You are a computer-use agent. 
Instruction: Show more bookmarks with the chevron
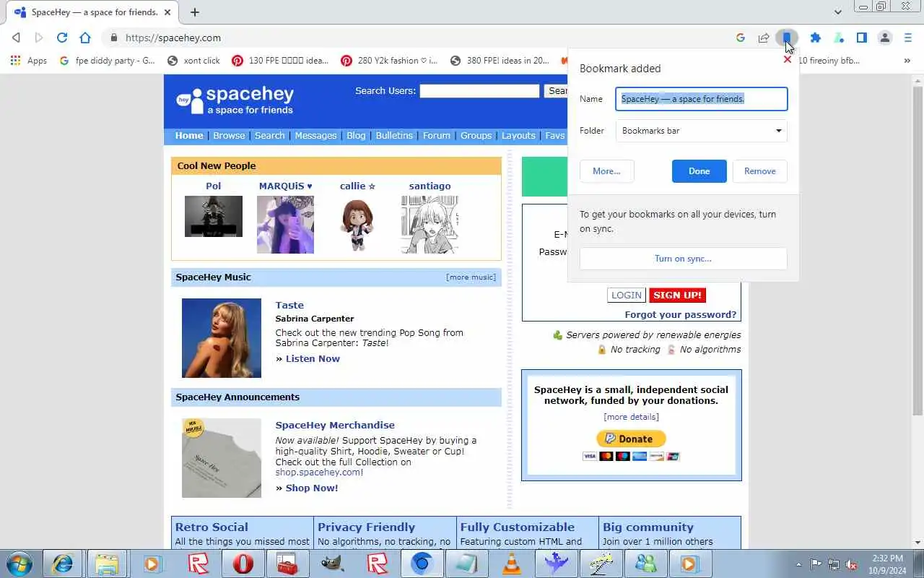[907, 61]
